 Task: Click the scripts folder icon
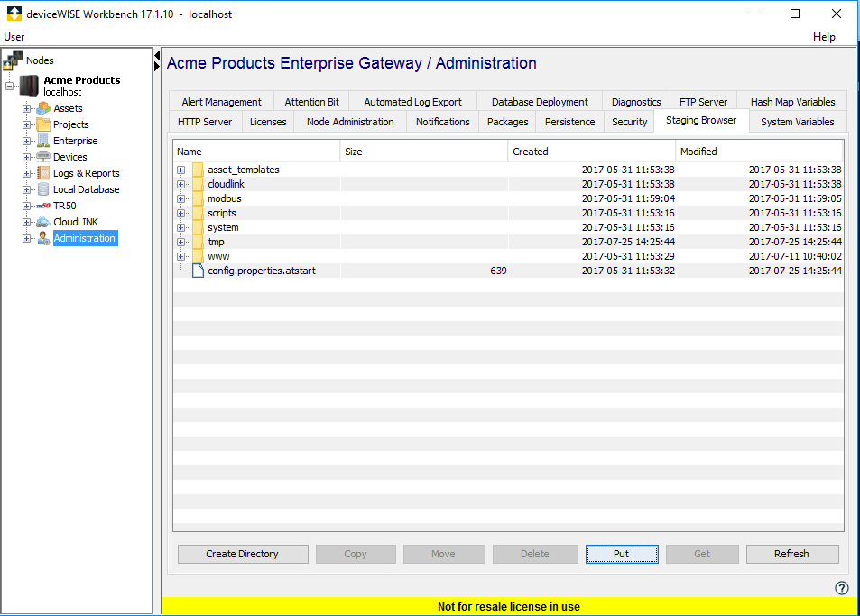[x=198, y=213]
